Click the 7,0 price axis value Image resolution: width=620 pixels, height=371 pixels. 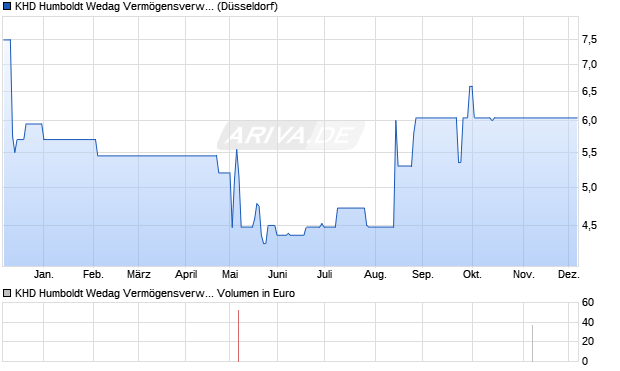[589, 64]
